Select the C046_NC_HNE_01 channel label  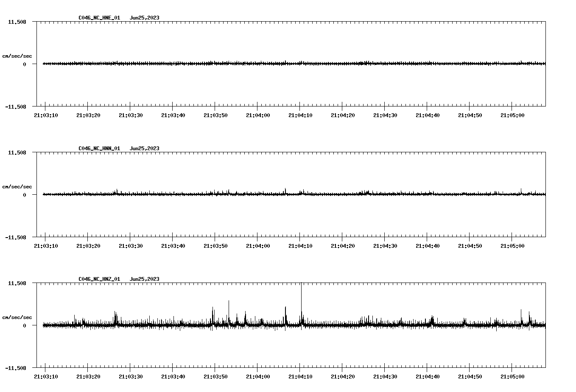click(x=98, y=18)
